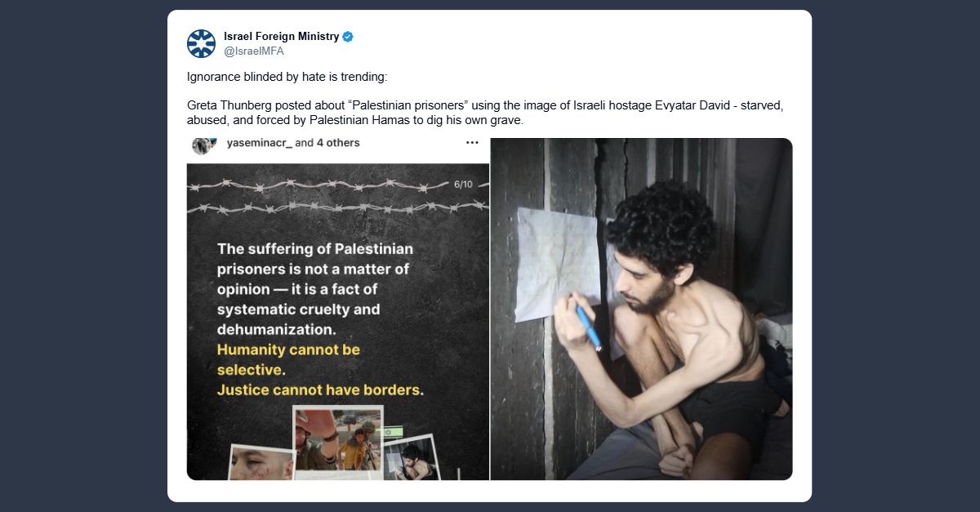Open the three-dots menu on Instagram post
This screenshot has height=512, width=980.
click(472, 143)
